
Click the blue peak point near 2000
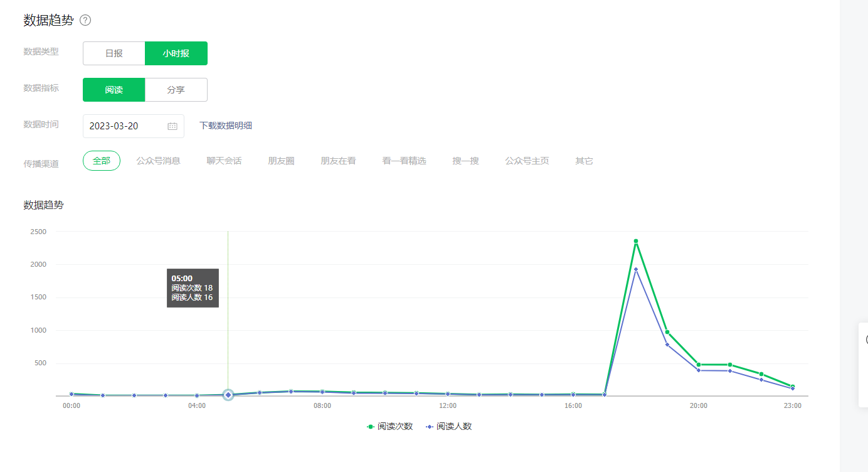636,269
